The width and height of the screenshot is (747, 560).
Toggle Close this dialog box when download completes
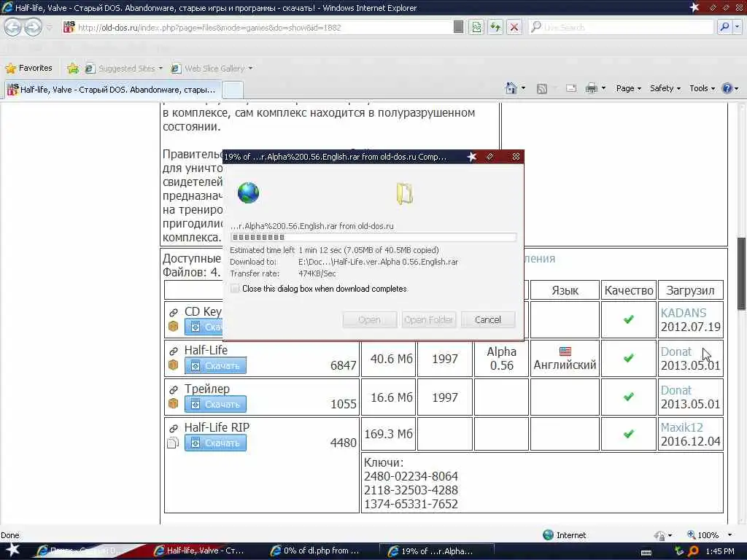point(235,289)
